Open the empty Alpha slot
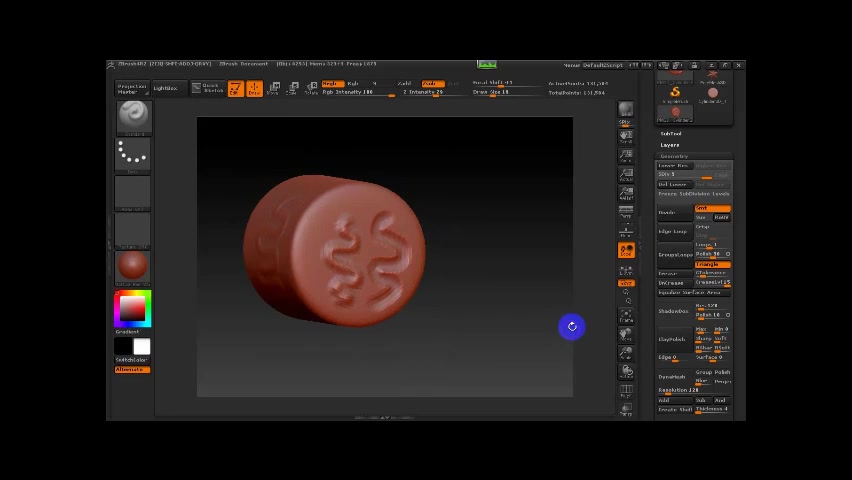The image size is (852, 480). pyautogui.click(x=133, y=193)
